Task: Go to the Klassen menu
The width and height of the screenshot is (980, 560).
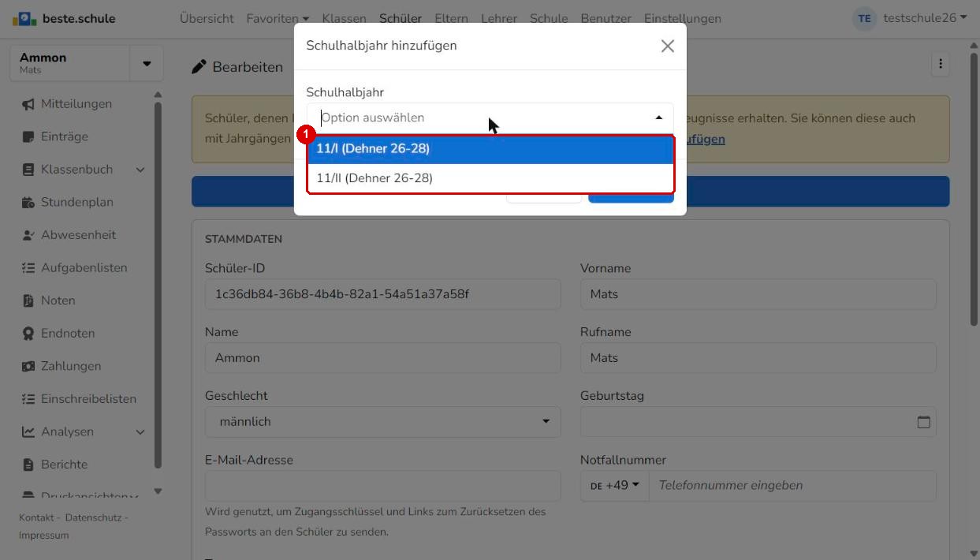Action: tap(345, 18)
